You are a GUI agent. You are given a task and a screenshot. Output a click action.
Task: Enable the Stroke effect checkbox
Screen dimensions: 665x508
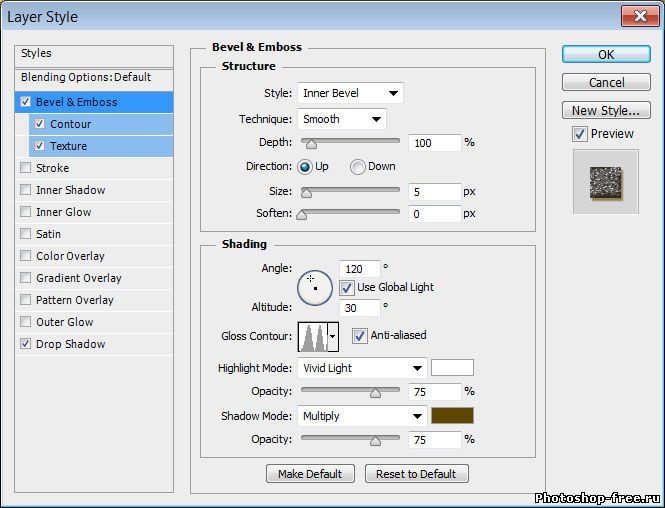pos(25,168)
